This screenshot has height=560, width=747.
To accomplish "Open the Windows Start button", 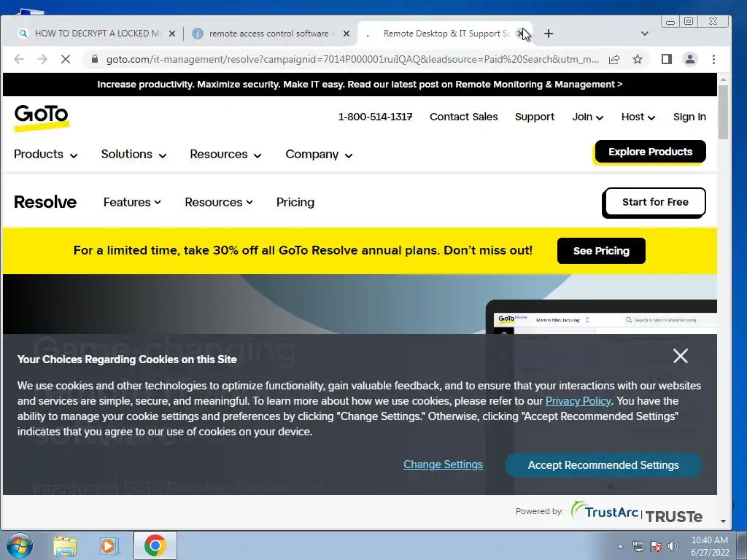I will [19, 545].
